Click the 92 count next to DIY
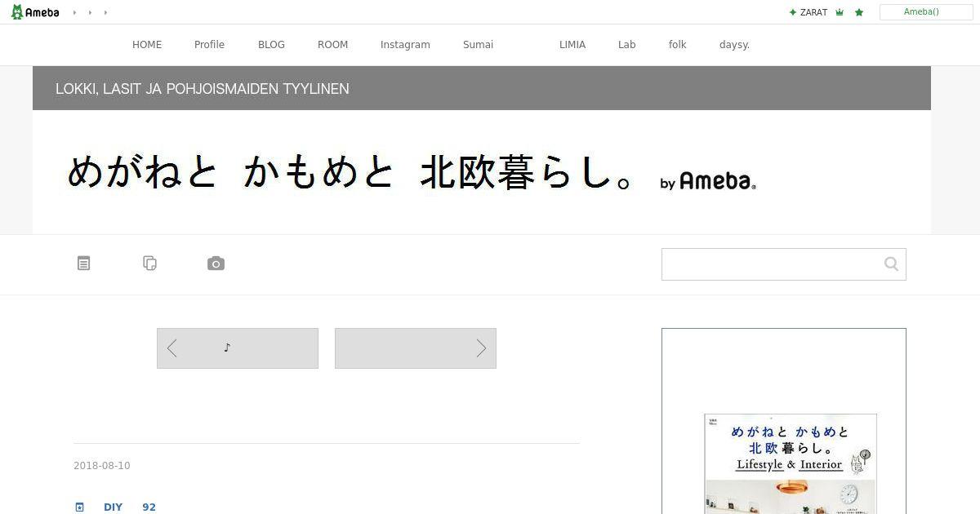This screenshot has width=980, height=514. pyautogui.click(x=149, y=507)
